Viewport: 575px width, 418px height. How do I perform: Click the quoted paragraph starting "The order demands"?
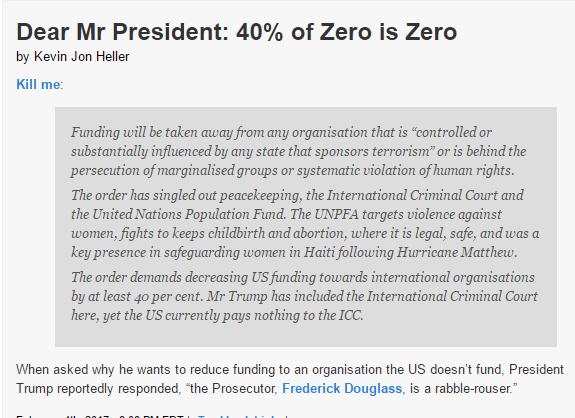[304, 296]
